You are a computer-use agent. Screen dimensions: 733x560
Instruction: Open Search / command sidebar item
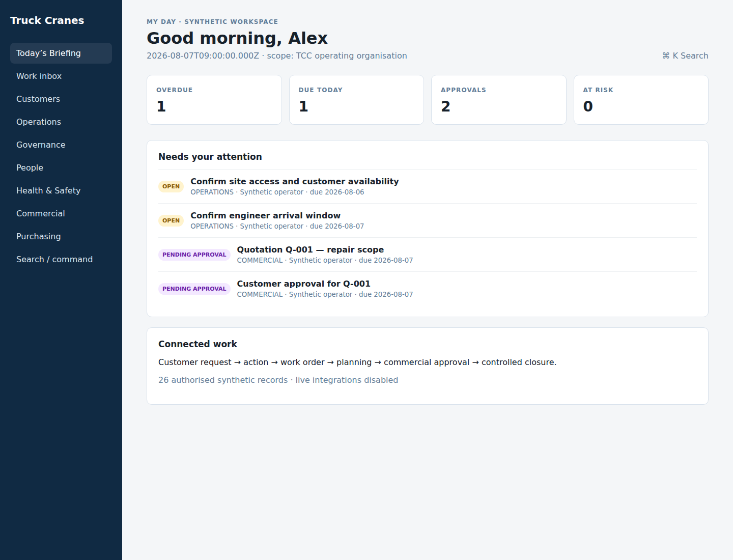click(61, 259)
